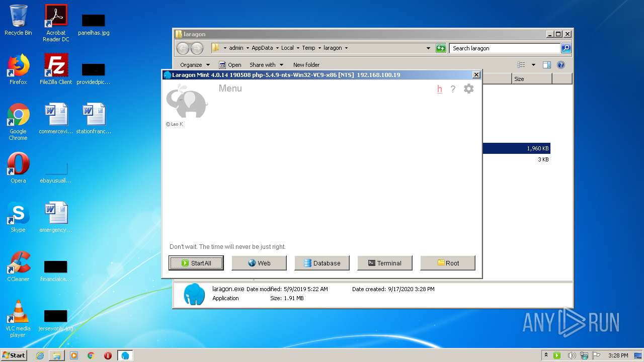644x362 pixels.
Task: Close the Laragon Mint window
Action: coord(476,75)
